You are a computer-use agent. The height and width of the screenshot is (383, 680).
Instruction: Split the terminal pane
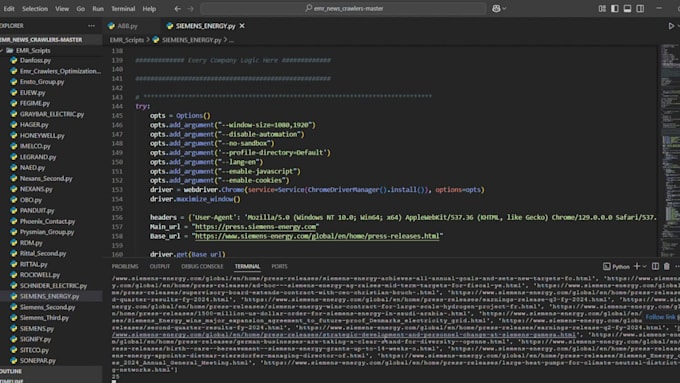[655, 266]
